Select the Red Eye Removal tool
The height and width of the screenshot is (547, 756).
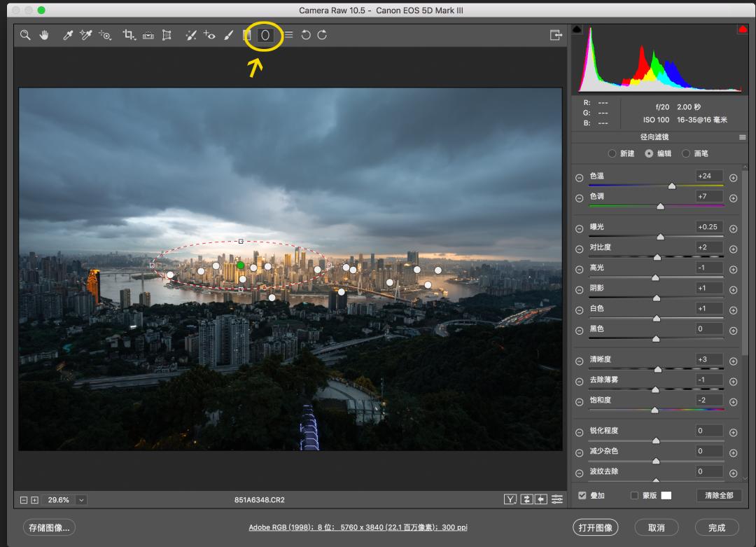click(x=209, y=35)
